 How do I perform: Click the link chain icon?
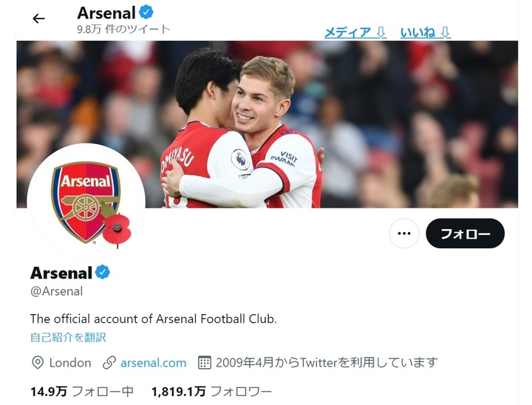pyautogui.click(x=109, y=363)
